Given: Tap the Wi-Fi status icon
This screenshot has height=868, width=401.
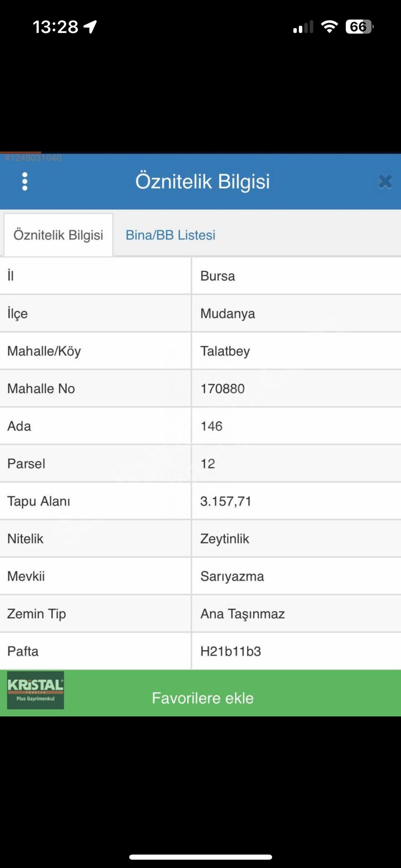Looking at the screenshot, I should [329, 27].
